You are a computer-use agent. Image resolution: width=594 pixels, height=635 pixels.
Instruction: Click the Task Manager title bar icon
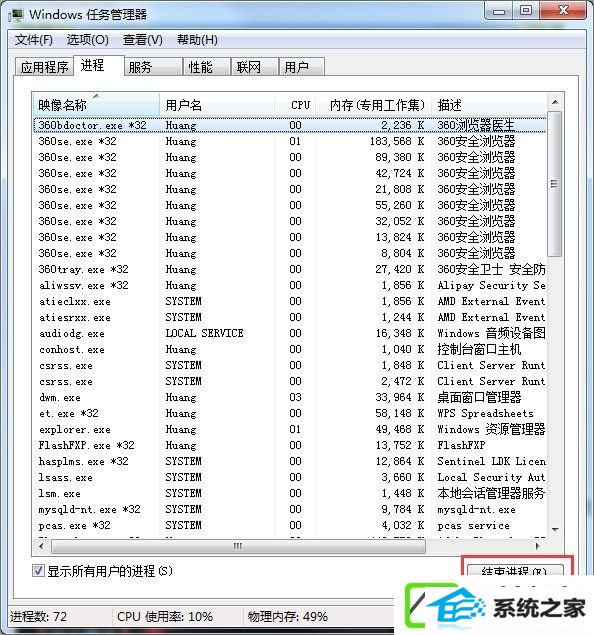point(16,15)
